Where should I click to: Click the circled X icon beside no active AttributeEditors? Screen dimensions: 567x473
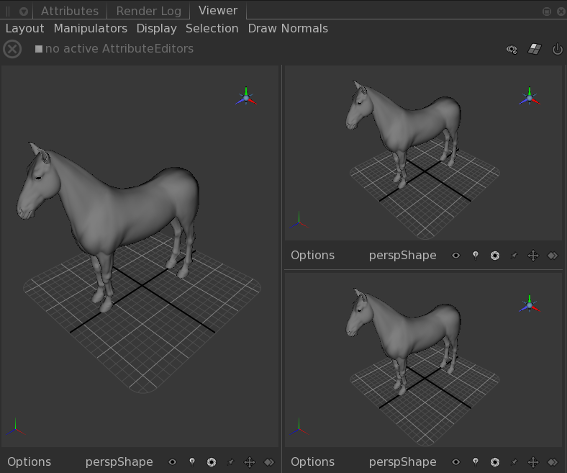[12, 49]
